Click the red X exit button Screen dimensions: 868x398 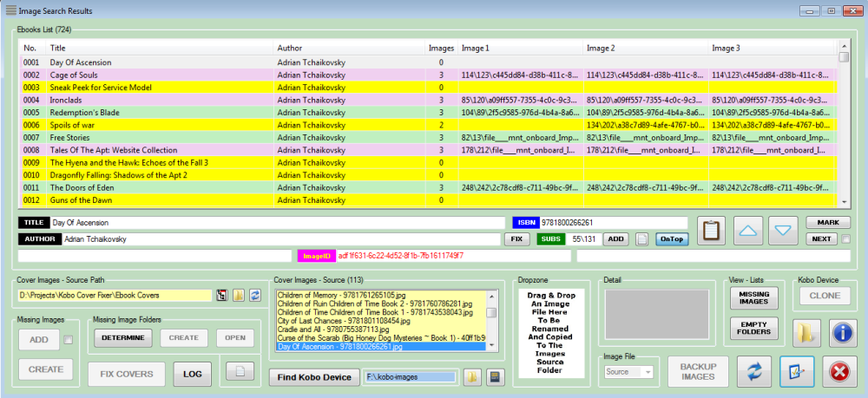click(x=839, y=371)
